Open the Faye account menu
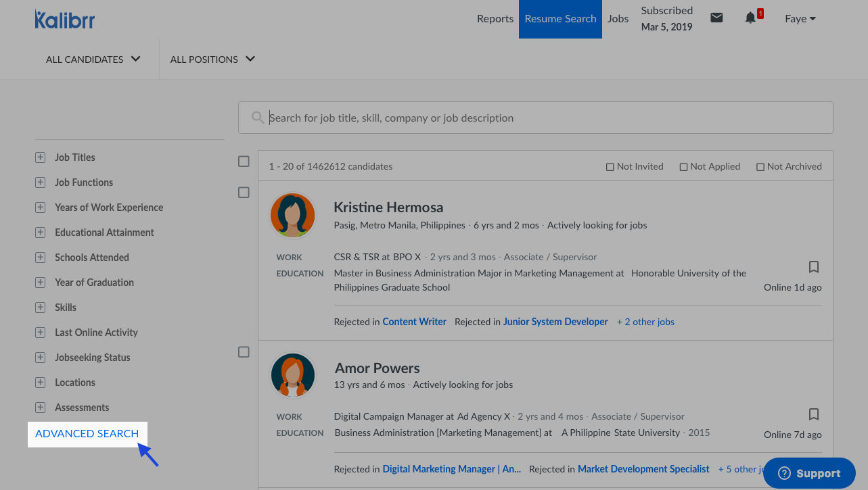 [x=800, y=19]
